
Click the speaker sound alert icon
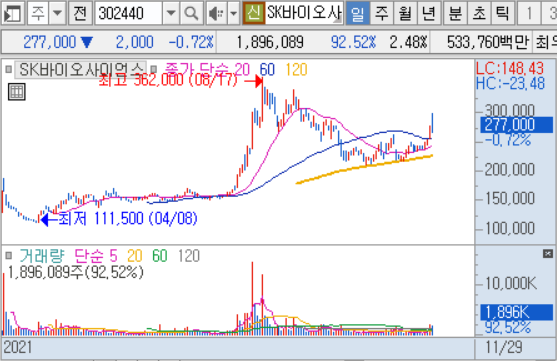[x=215, y=14]
